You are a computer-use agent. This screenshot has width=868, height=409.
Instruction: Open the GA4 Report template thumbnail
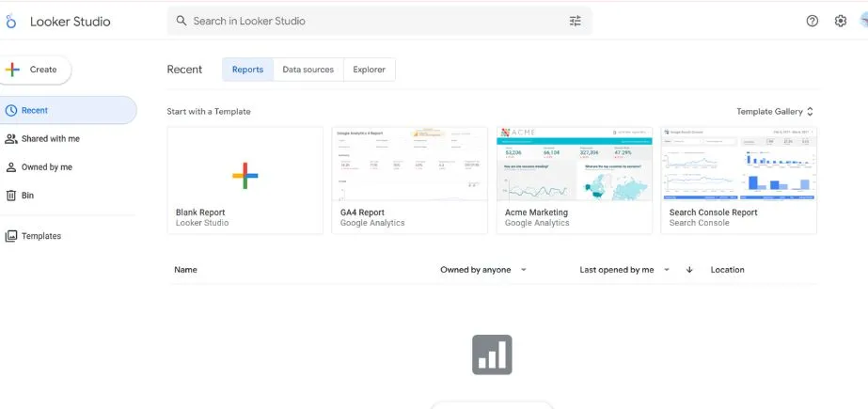point(410,181)
